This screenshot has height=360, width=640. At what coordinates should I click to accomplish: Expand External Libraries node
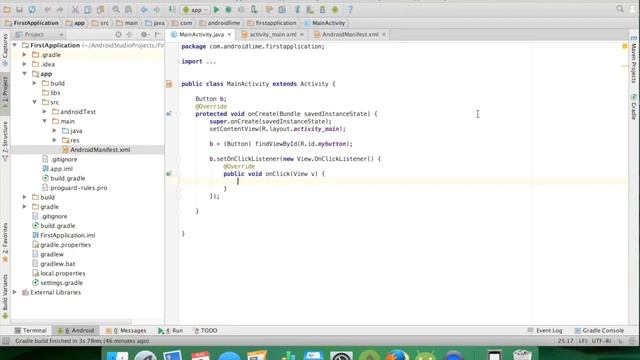(15, 292)
